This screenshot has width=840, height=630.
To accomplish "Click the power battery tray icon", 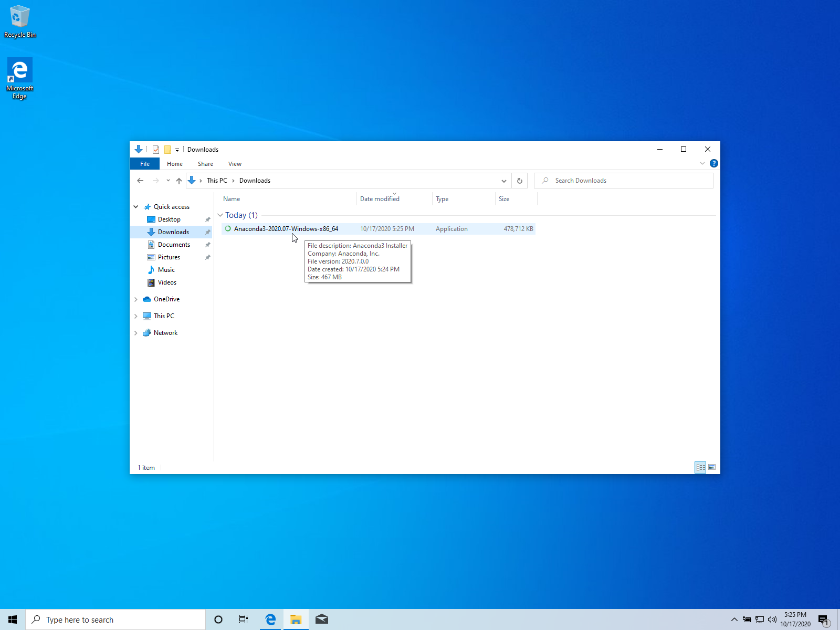I will point(747,619).
